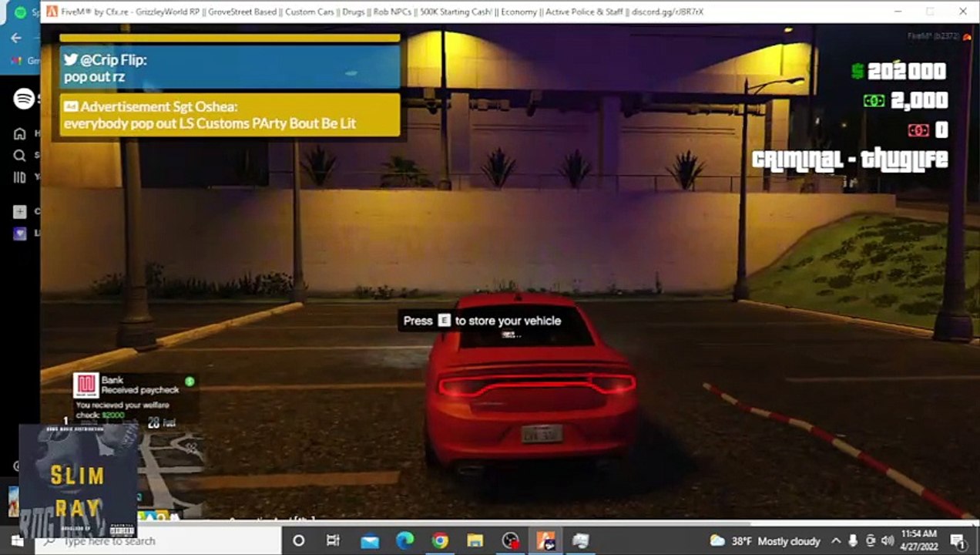Focus the taskbar search box

158,541
